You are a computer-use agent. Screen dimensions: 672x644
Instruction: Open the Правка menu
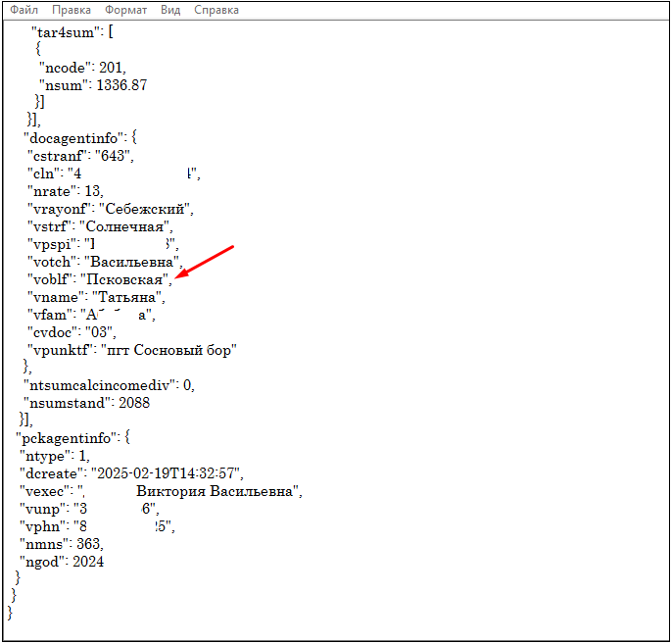72,10
